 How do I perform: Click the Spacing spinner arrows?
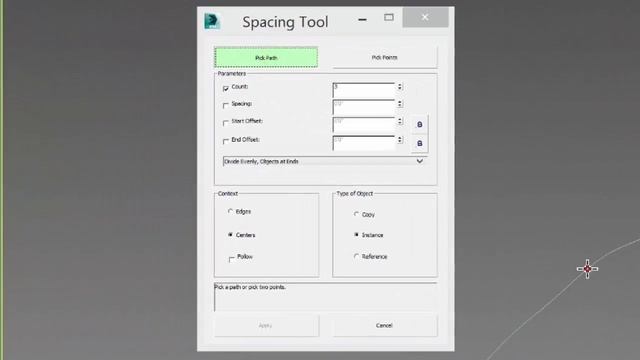(x=400, y=104)
